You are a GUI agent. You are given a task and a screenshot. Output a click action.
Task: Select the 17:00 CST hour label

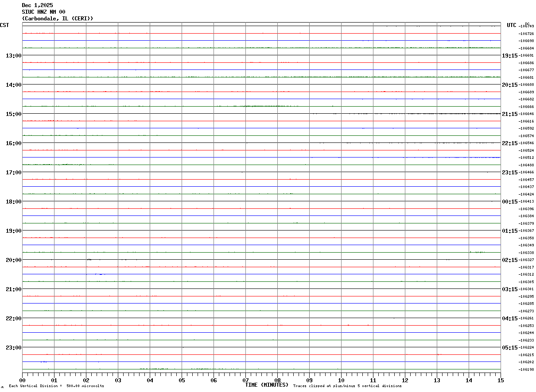[13, 172]
